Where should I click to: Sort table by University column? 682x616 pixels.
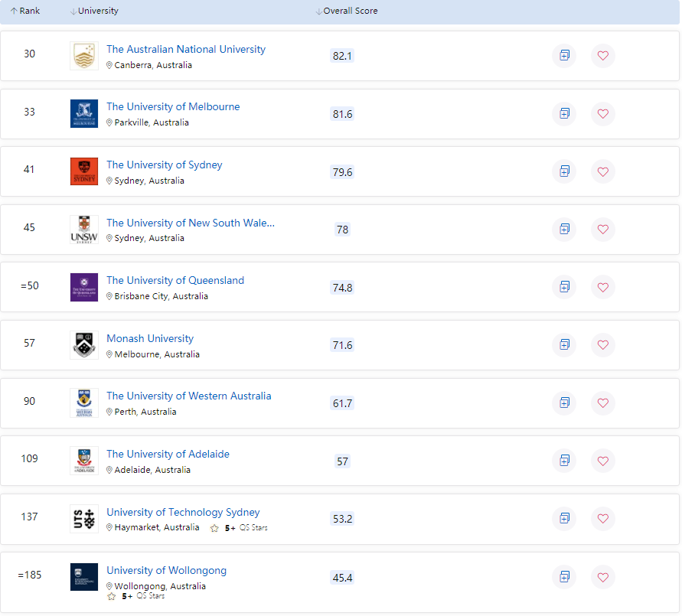point(94,11)
